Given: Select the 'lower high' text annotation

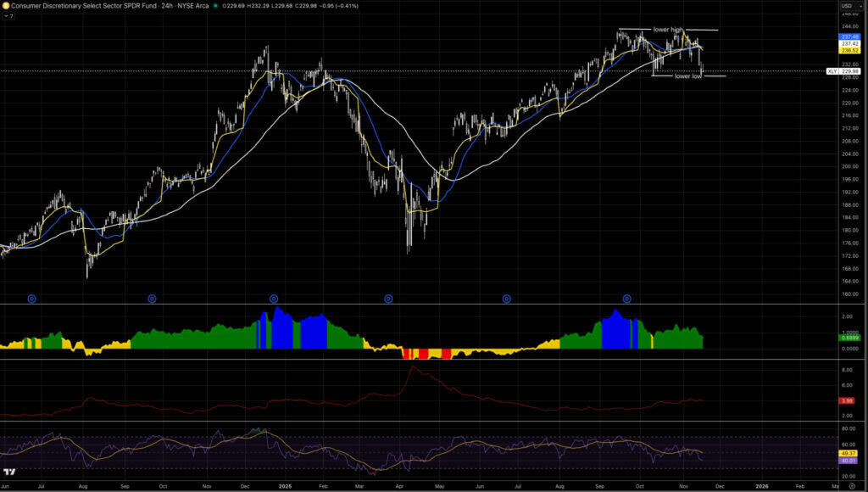Looking at the screenshot, I should [x=668, y=30].
